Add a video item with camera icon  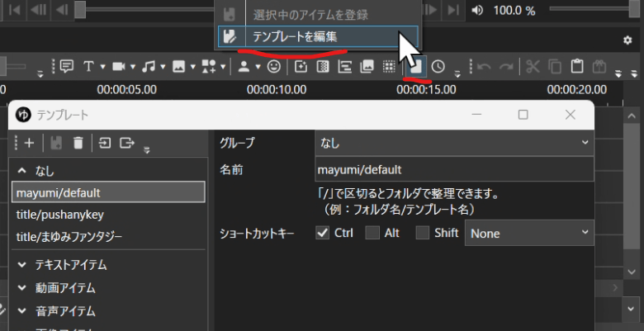[119, 66]
